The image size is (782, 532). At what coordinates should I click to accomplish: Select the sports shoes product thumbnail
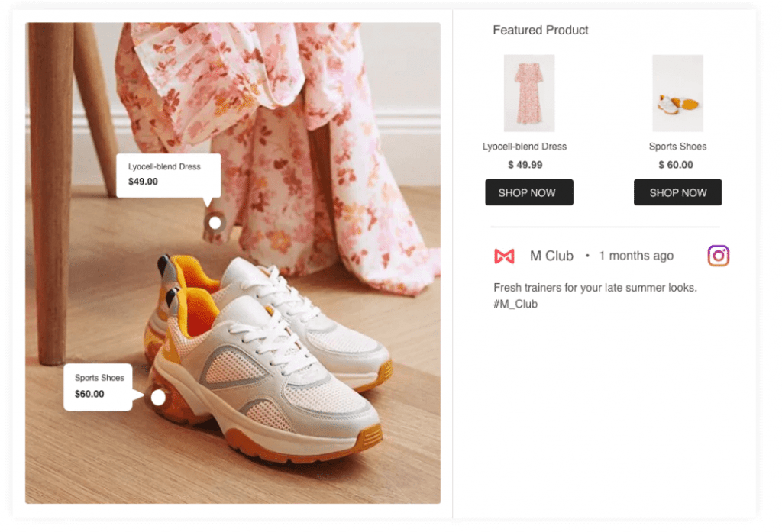point(677,93)
